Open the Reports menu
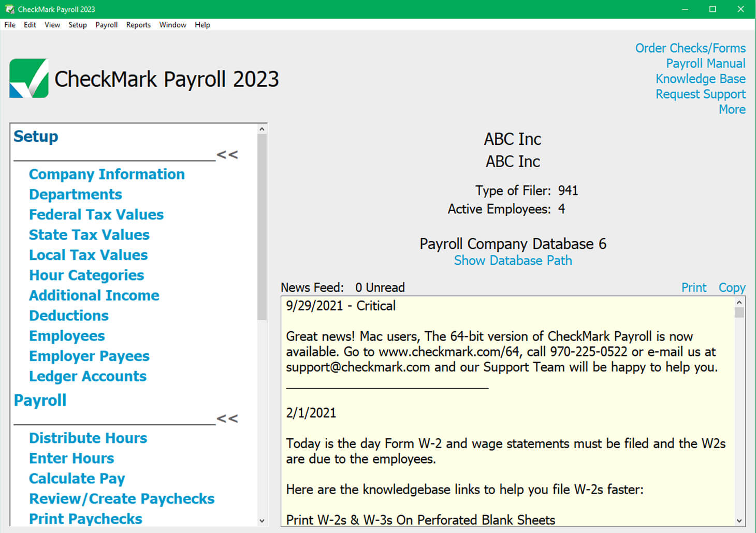The image size is (756, 533). point(138,25)
